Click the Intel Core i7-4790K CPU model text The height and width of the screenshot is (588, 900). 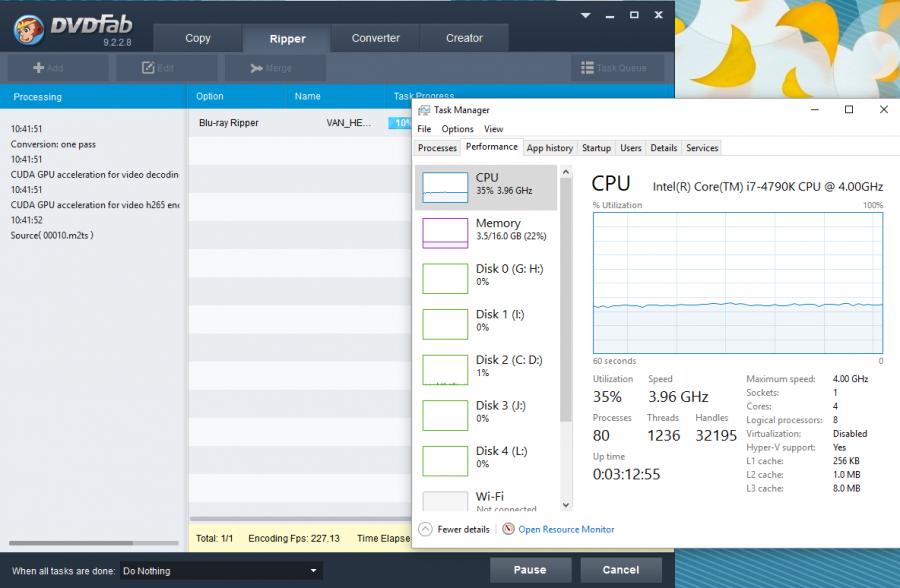767,187
